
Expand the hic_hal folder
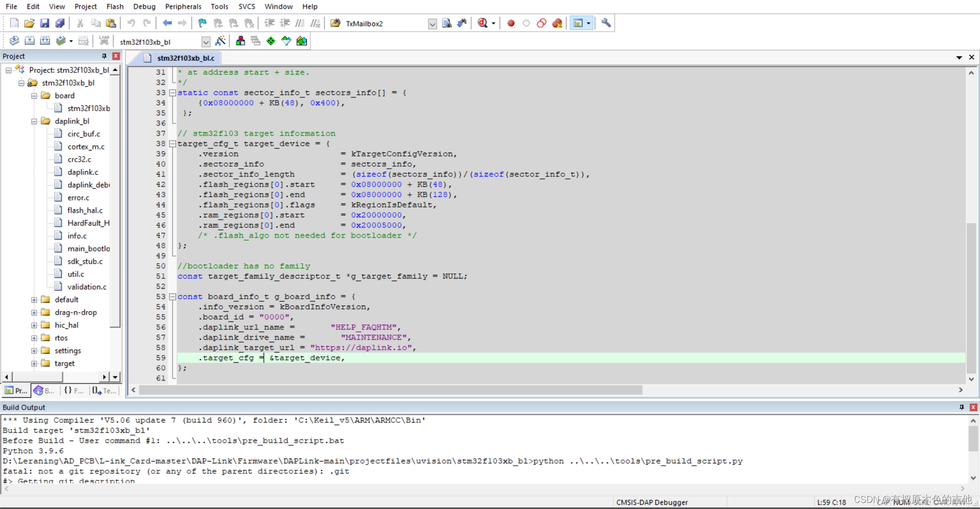tap(34, 325)
